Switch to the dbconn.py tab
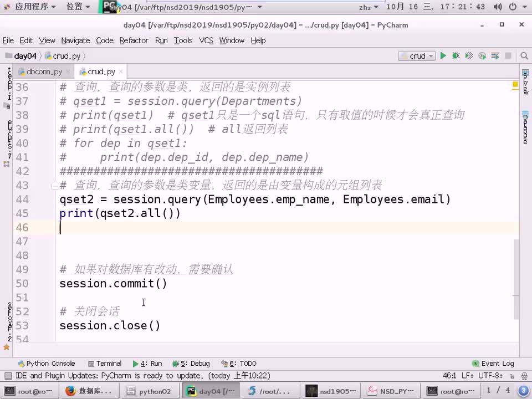Image resolution: width=532 pixels, height=399 pixels. coord(44,72)
